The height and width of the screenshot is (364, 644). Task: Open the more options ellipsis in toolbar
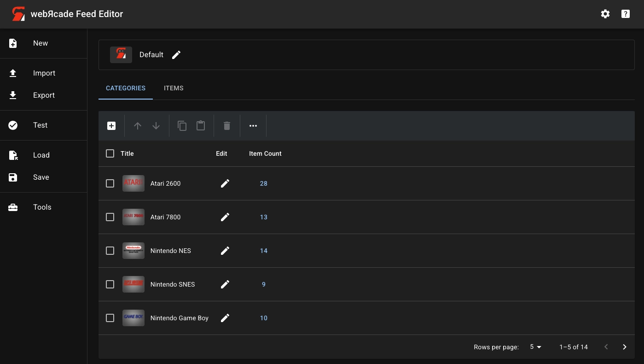click(x=253, y=126)
